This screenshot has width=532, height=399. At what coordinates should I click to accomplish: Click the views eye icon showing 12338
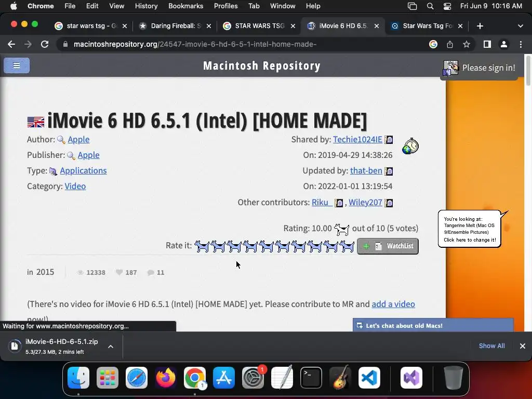click(x=81, y=272)
